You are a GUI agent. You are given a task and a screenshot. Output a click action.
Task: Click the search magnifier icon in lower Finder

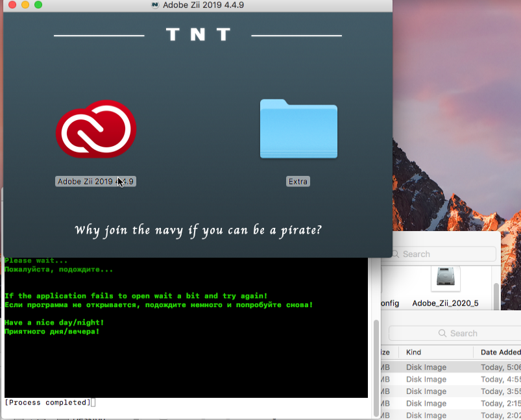pos(442,333)
